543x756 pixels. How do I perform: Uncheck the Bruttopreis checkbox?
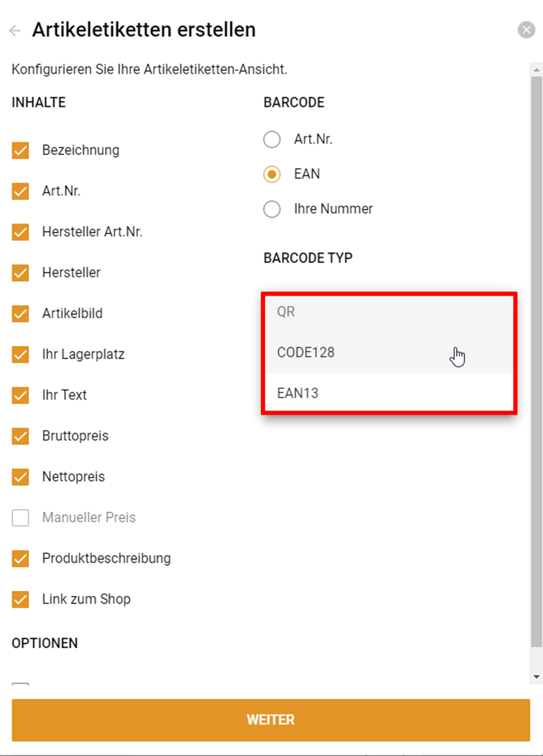21,436
